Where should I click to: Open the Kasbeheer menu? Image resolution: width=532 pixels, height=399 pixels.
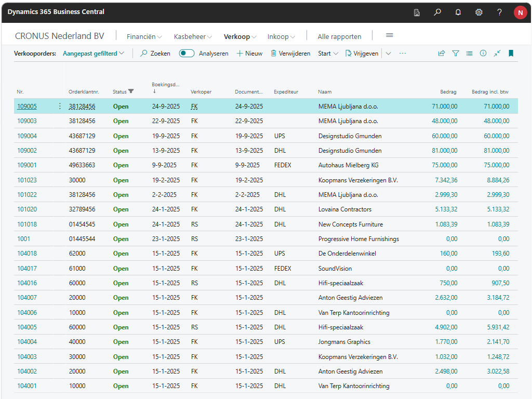pos(193,36)
